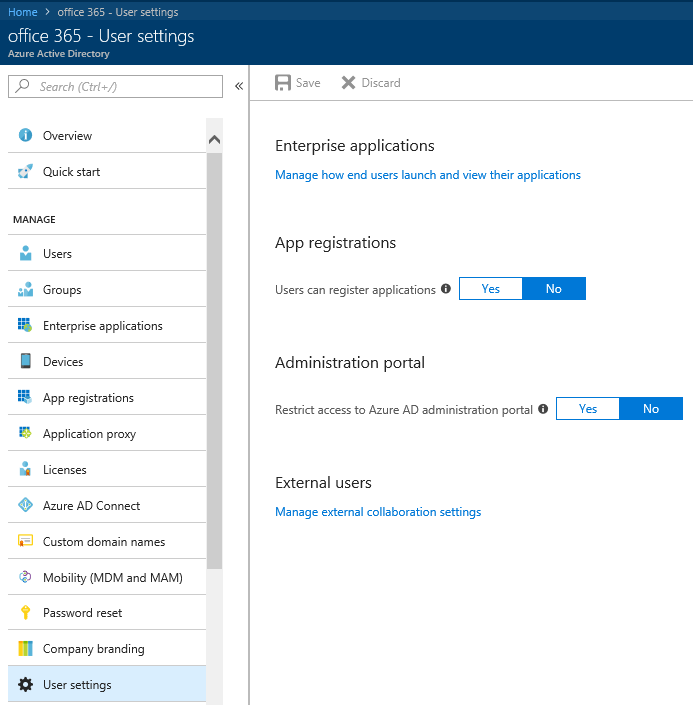This screenshot has width=693, height=705.
Task: Click the Azure Active Directory subtitle
Action: (x=59, y=54)
